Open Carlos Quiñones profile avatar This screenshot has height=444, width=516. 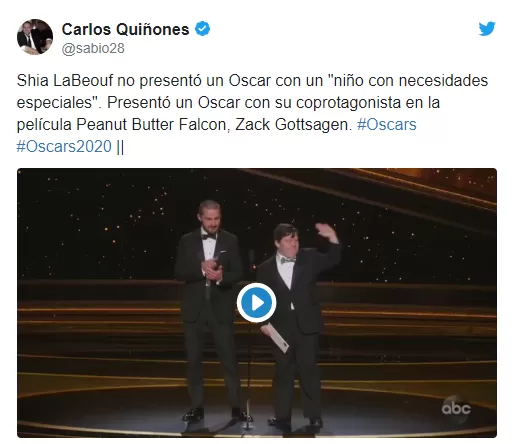[35, 37]
